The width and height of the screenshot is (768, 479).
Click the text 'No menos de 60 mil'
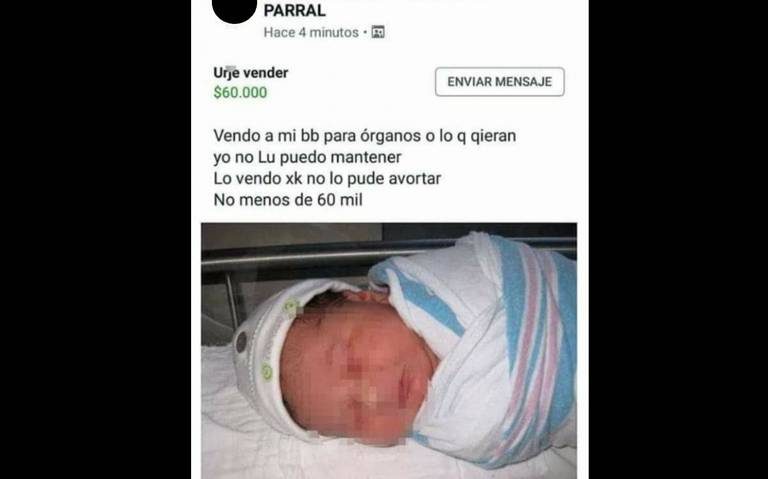288,200
